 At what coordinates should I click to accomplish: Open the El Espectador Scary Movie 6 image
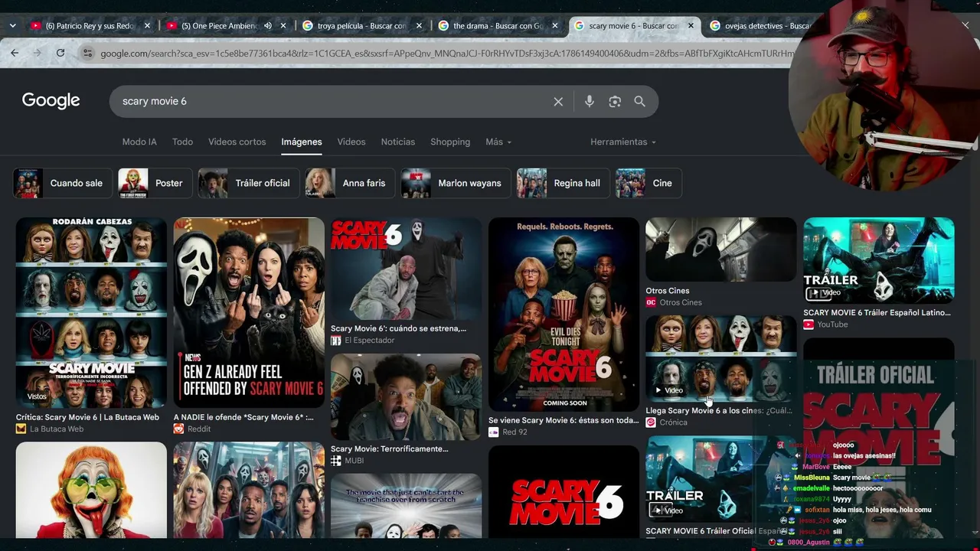[x=406, y=269]
